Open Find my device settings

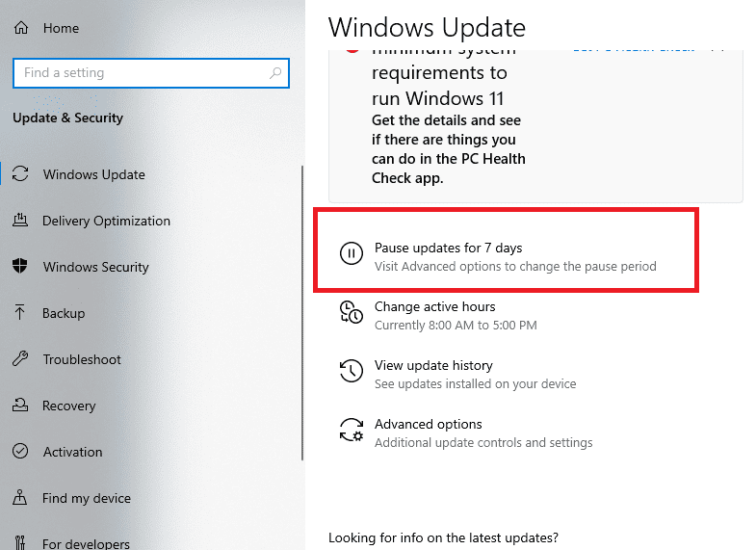(87, 498)
